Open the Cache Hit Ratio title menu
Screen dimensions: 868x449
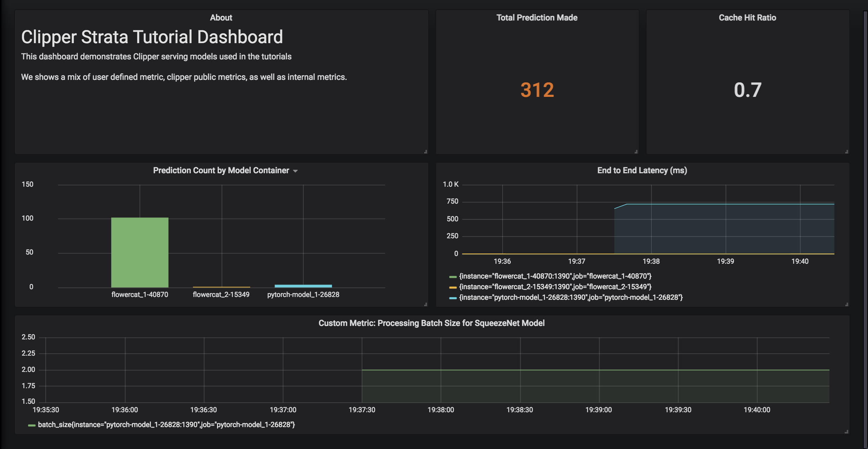click(747, 18)
